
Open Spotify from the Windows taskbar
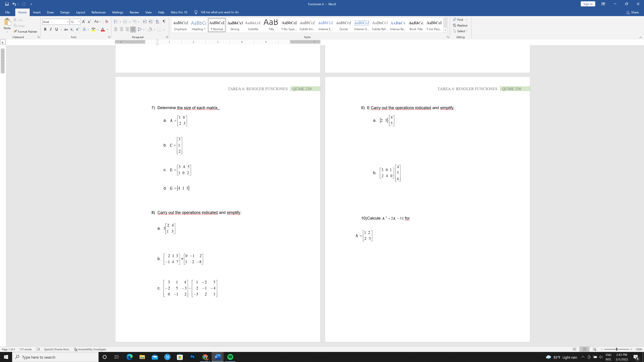pos(230,357)
